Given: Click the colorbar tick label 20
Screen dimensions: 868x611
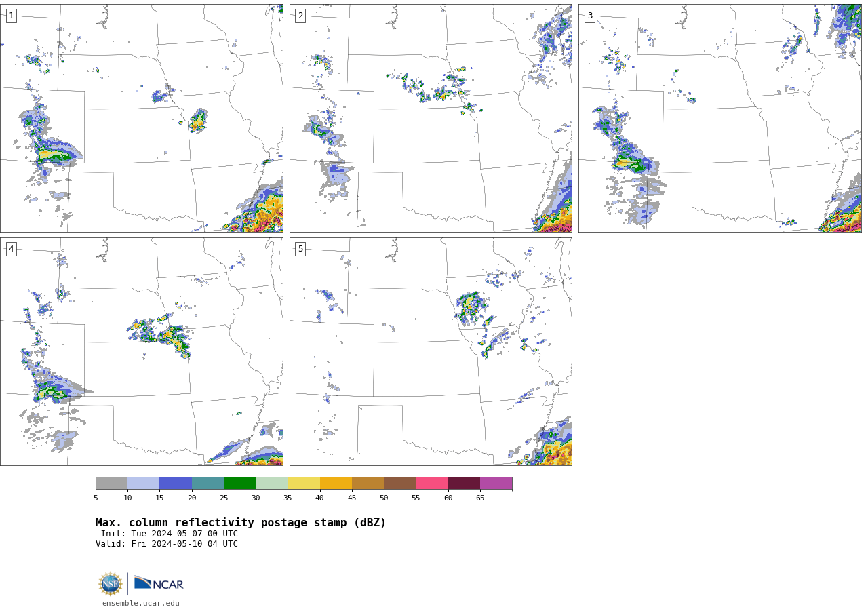Looking at the screenshot, I should (192, 498).
